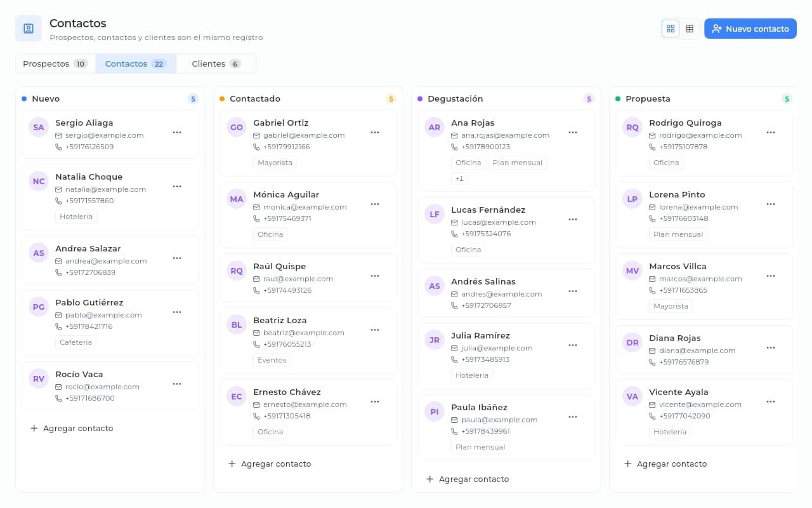Open the Prospectos tab

tap(55, 63)
